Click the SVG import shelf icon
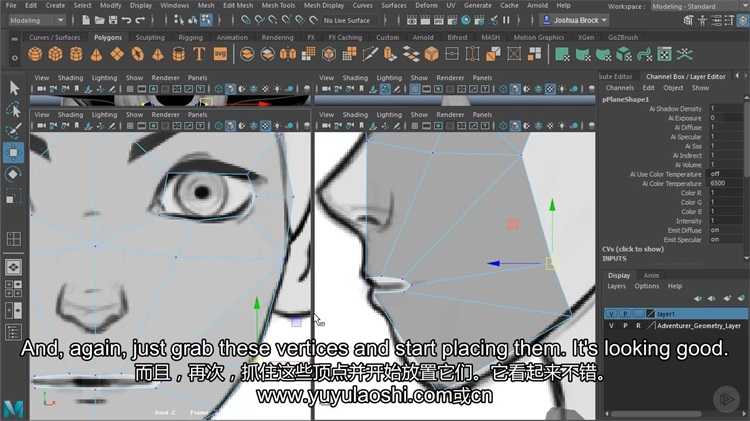 220,55
